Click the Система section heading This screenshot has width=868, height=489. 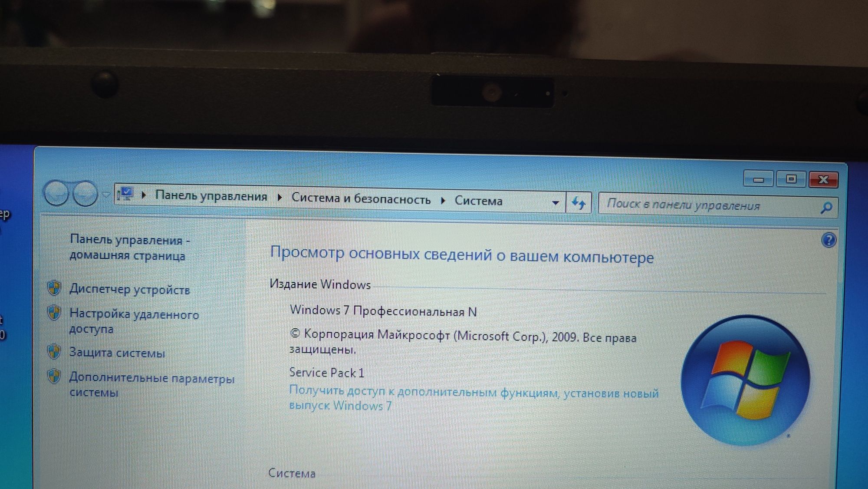pyautogui.click(x=292, y=473)
